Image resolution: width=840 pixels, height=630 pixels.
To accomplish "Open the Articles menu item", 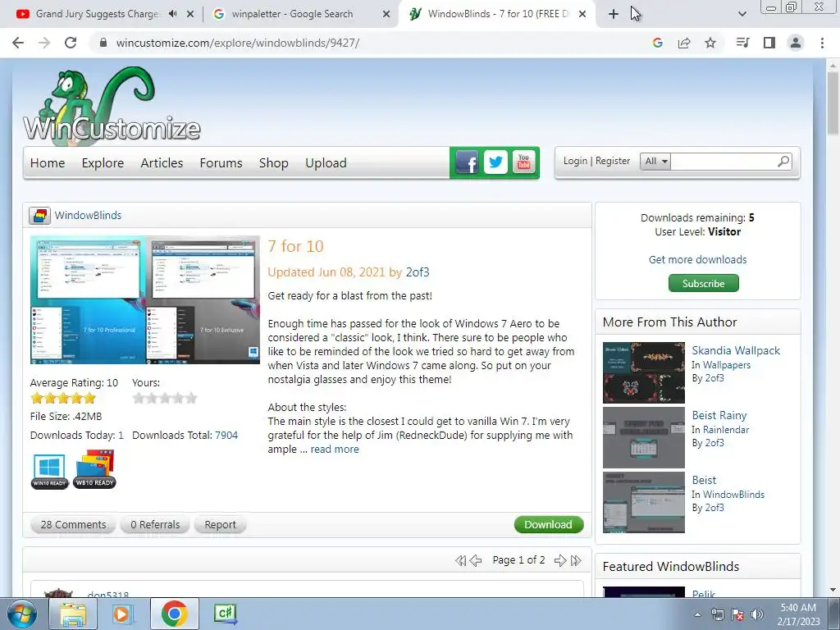I will pyautogui.click(x=162, y=163).
